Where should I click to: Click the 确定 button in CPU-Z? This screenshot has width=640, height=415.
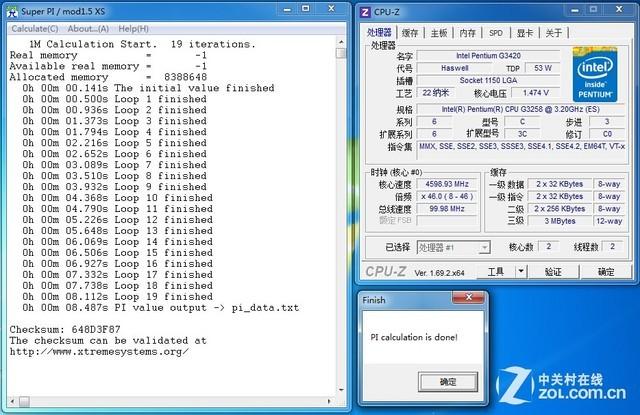click(606, 272)
